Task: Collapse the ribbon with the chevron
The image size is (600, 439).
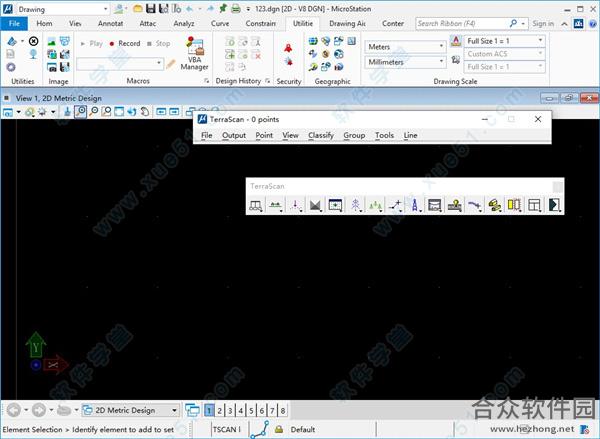Action: (564, 23)
